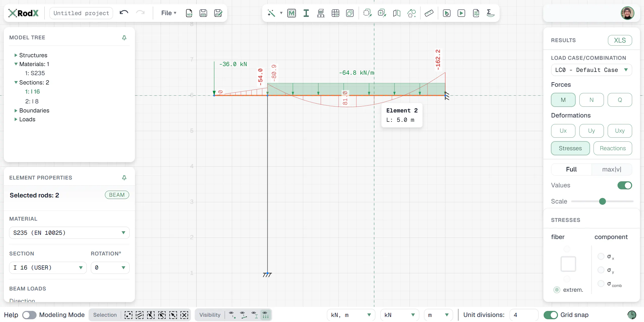The height and width of the screenshot is (322, 644).
Task: Click the ruler measure tool
Action: point(429,13)
